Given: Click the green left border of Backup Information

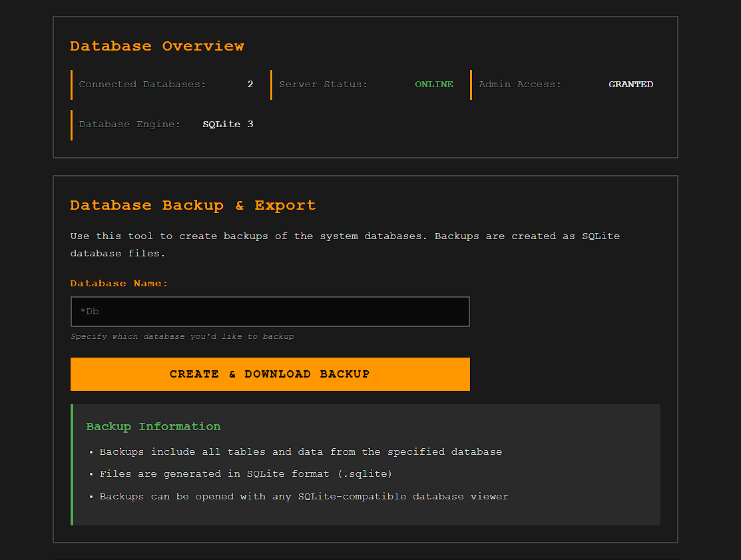Looking at the screenshot, I should 72,465.
